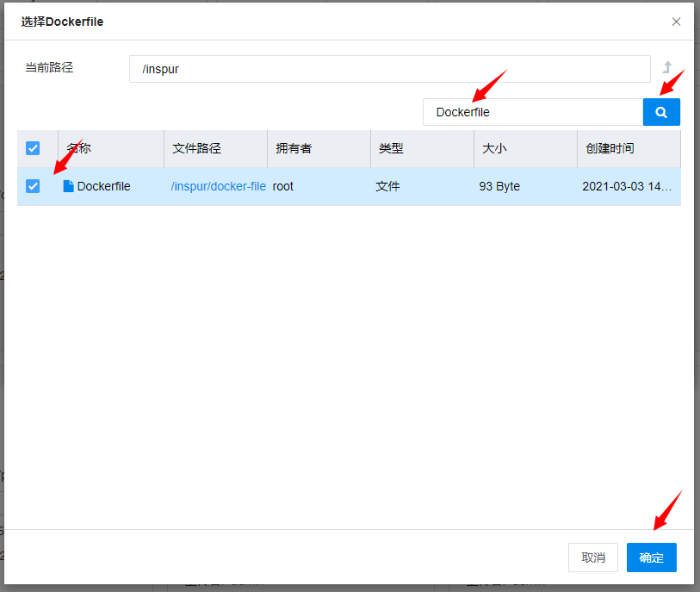Viewport: 700px width, 592px height.
Task: Click the 93 Byte size cell
Action: pyautogui.click(x=499, y=186)
